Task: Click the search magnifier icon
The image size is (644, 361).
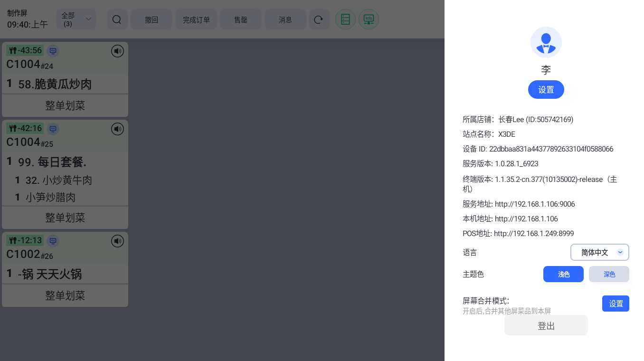Action: click(117, 19)
